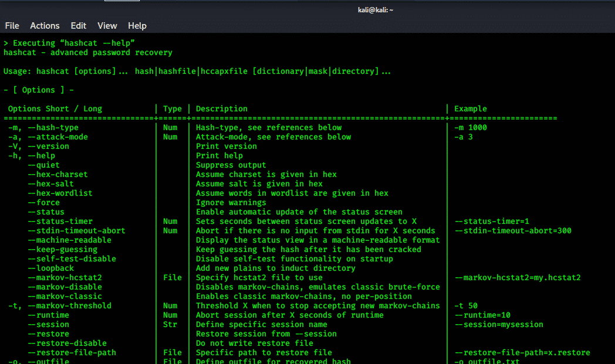Click the --stdin-timeout-abort=300 example text
Image resolution: width=615 pixels, height=364 pixels.
point(513,231)
